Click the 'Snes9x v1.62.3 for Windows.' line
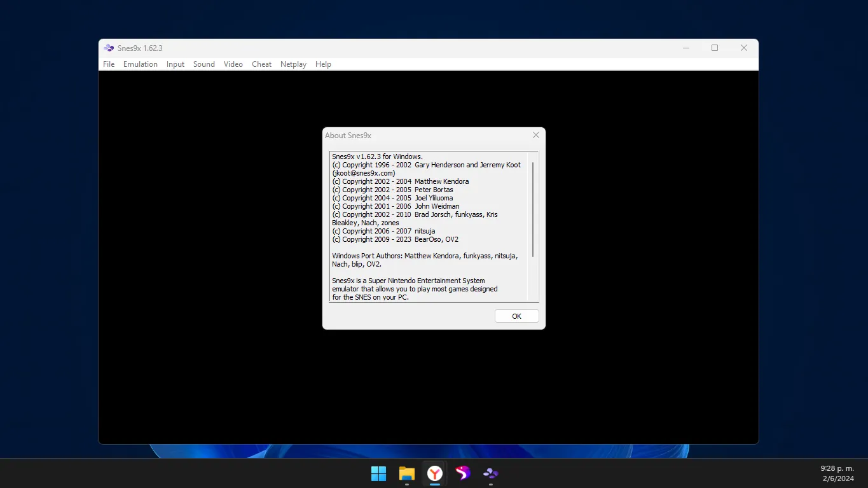 377,157
